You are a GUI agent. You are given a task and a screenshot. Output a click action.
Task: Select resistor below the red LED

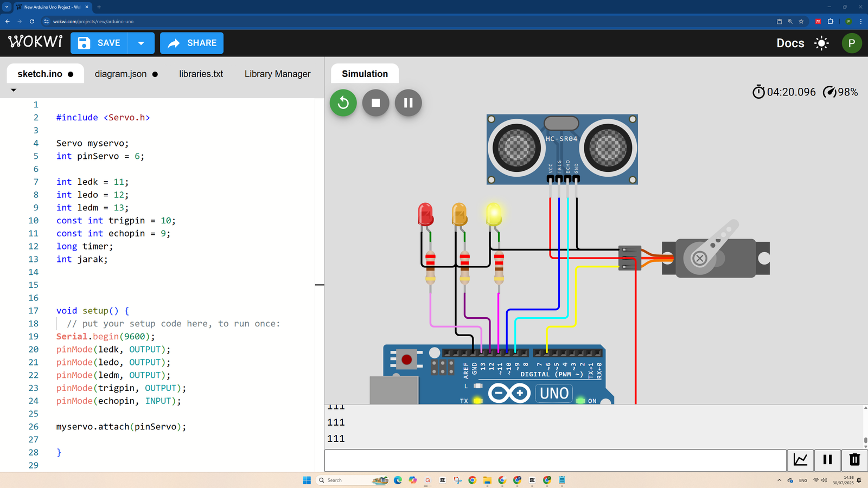[430, 267]
